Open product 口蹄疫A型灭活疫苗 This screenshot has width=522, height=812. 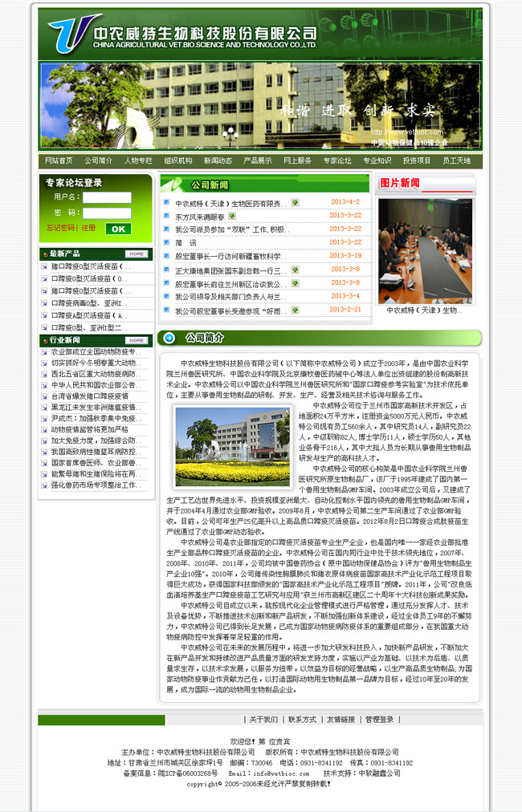pyautogui.click(x=89, y=315)
